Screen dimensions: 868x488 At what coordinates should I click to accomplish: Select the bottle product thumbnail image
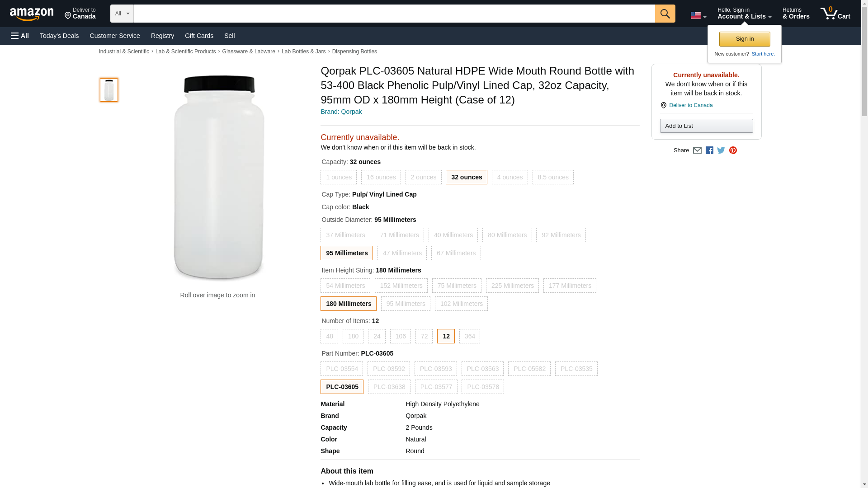(109, 90)
